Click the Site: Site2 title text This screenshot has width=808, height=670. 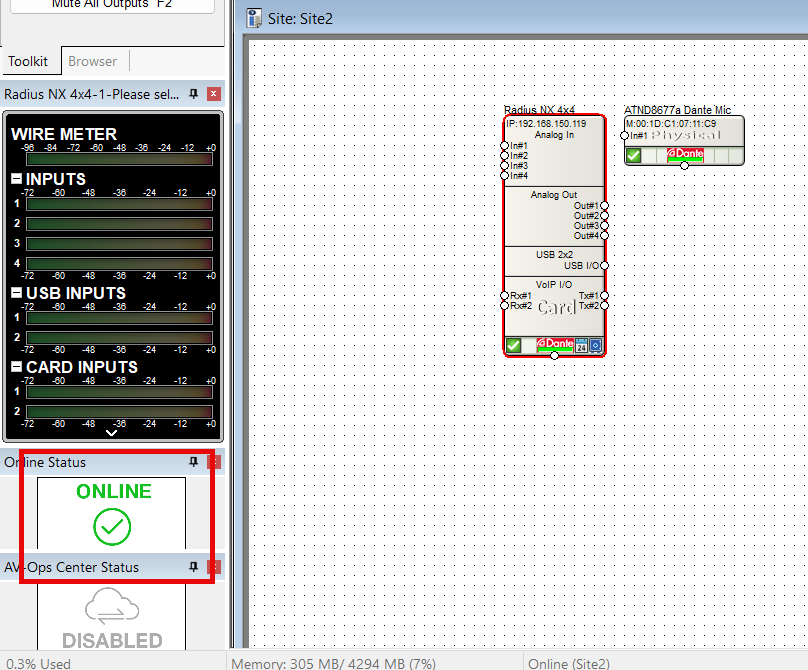(300, 19)
